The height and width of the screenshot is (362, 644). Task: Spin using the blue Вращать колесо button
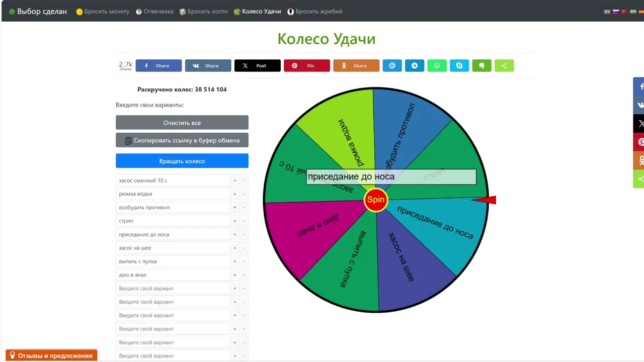(182, 161)
